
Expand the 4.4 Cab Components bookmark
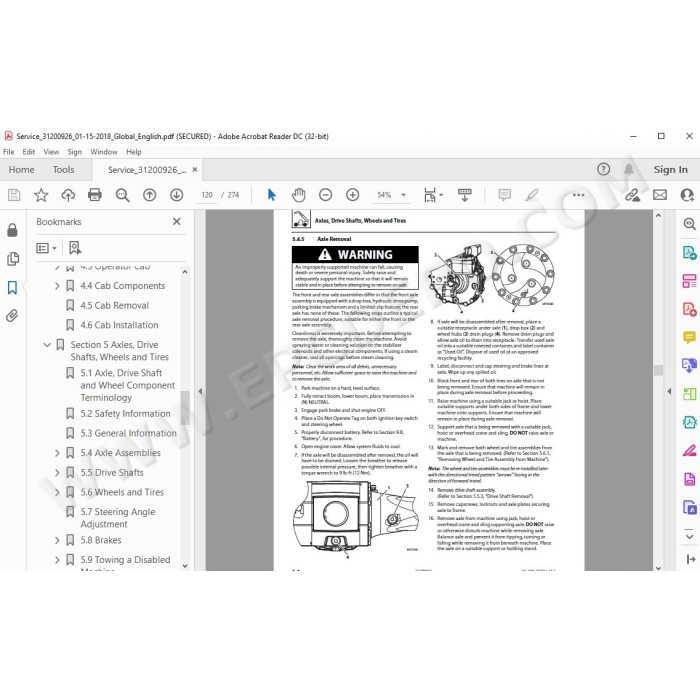[x=57, y=286]
